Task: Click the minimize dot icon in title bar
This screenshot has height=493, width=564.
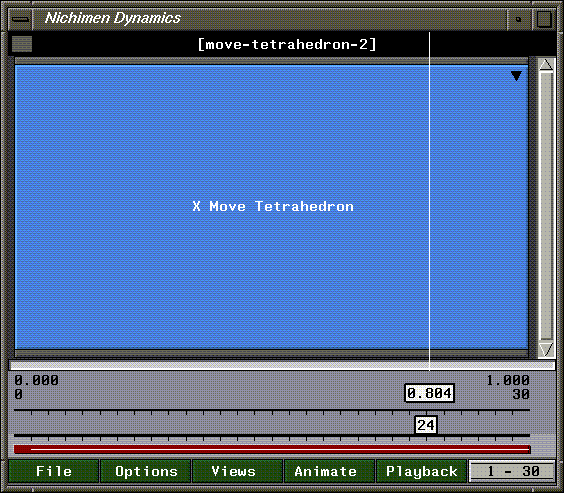Action: pos(518,19)
